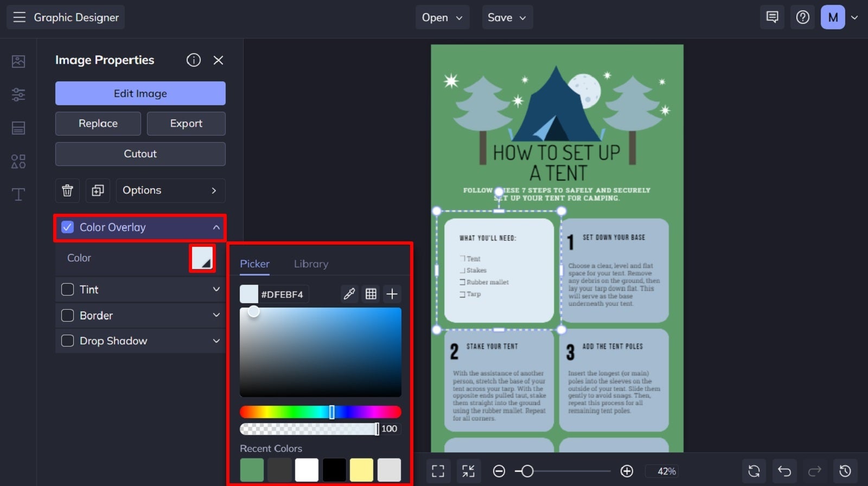Select the white recent color swatch
Screen dimensions: 868x486
[x=307, y=470]
